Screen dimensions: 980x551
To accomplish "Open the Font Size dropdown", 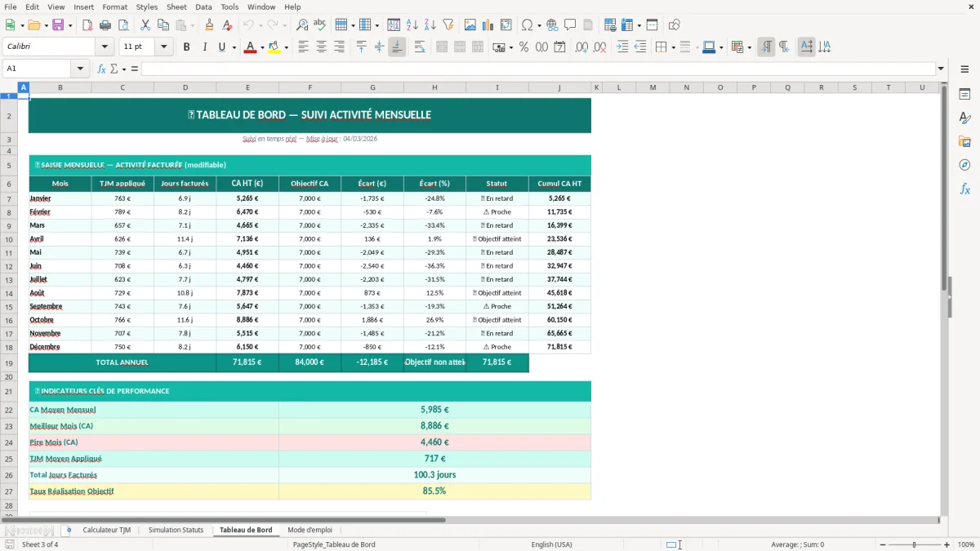I will click(163, 47).
